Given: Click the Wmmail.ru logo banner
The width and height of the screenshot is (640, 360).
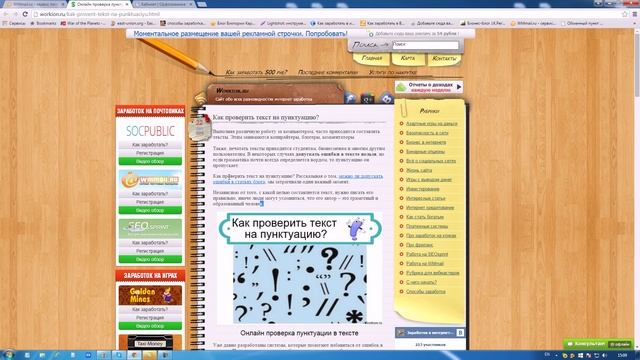Looking at the screenshot, I should pyautogui.click(x=150, y=180).
